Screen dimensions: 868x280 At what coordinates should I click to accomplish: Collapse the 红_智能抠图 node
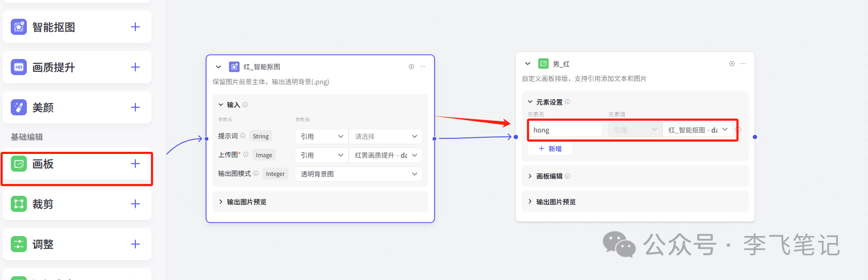218,67
